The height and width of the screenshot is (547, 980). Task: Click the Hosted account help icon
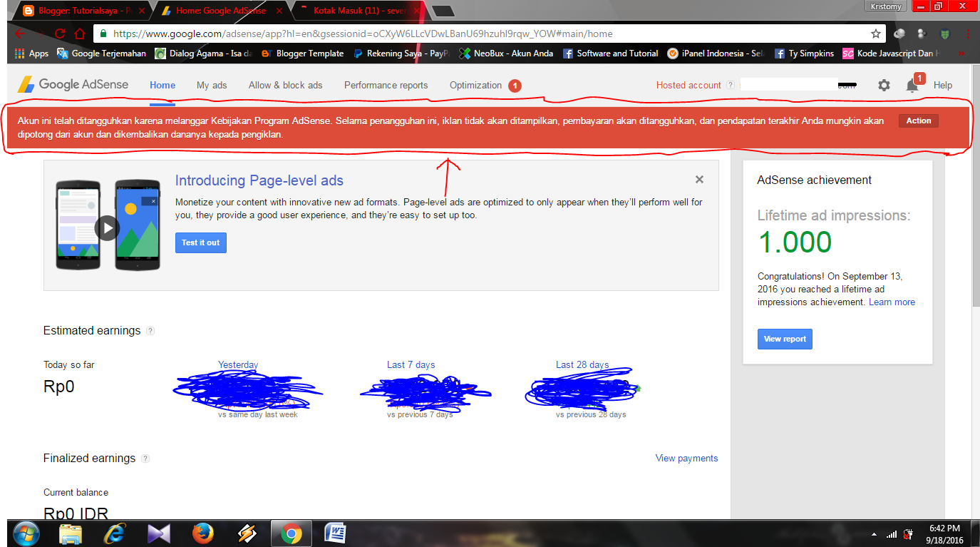[730, 86]
